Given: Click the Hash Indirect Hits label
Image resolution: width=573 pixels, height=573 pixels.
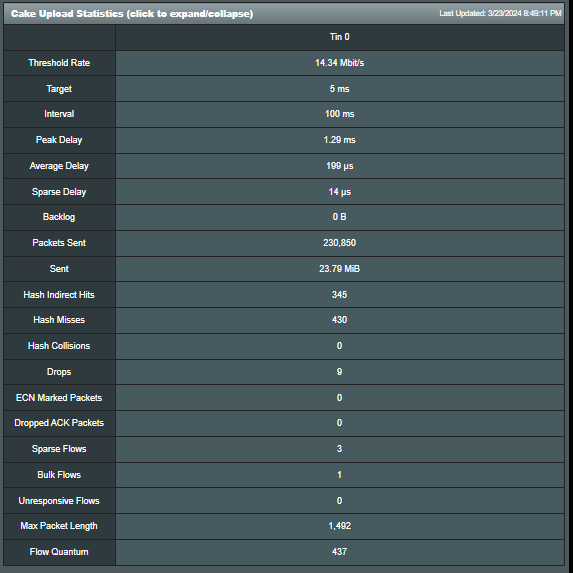Looking at the screenshot, I should (x=59, y=295).
